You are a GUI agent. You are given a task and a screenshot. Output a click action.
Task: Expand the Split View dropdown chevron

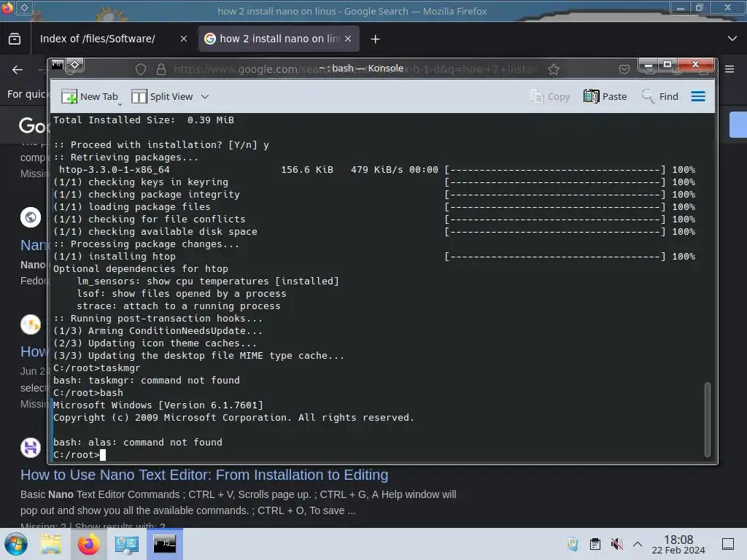[205, 97]
